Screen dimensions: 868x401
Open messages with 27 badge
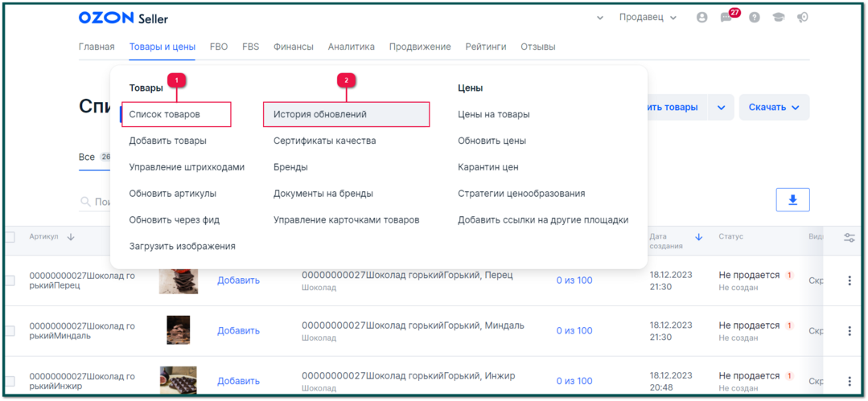click(x=728, y=17)
